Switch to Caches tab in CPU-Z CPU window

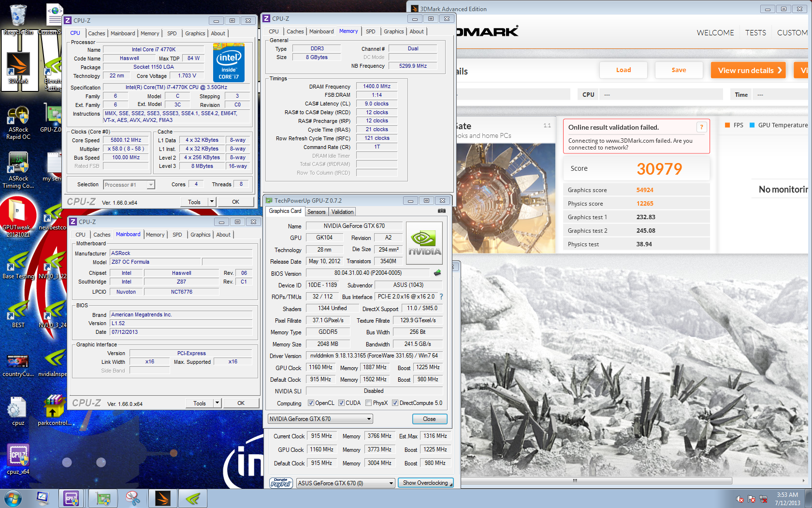[96, 33]
